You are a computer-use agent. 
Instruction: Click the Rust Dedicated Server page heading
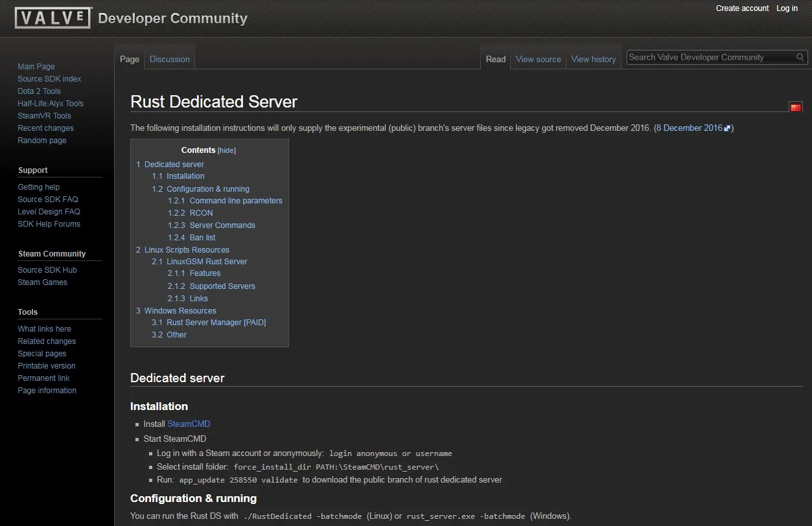(214, 102)
